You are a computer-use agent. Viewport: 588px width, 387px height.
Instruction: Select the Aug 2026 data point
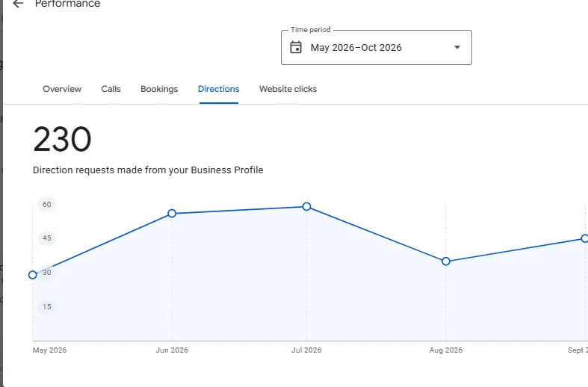(x=445, y=261)
